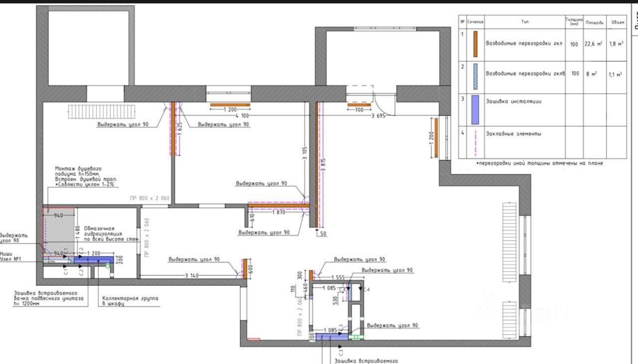
Task: Click the door dimension "700"
Action: [359, 110]
